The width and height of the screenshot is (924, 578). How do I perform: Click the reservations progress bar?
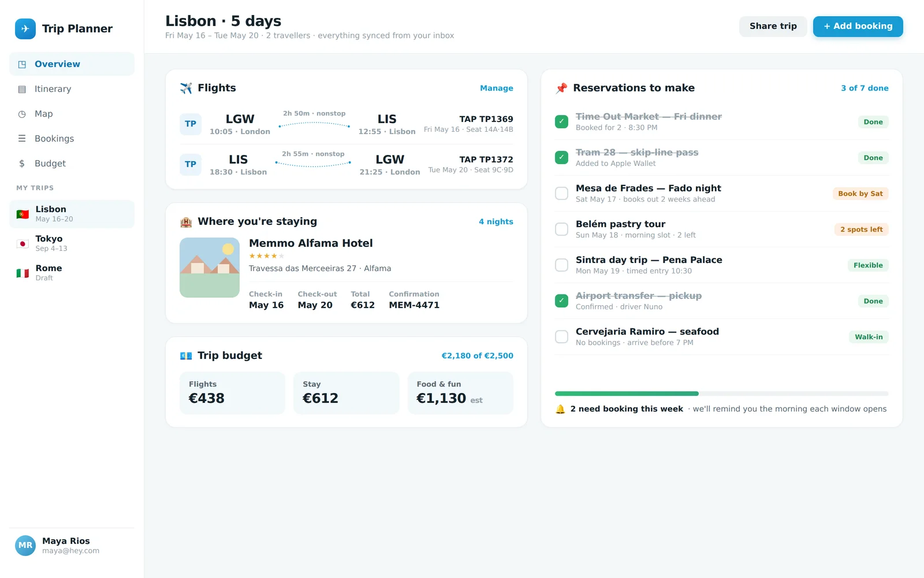pyautogui.click(x=722, y=394)
